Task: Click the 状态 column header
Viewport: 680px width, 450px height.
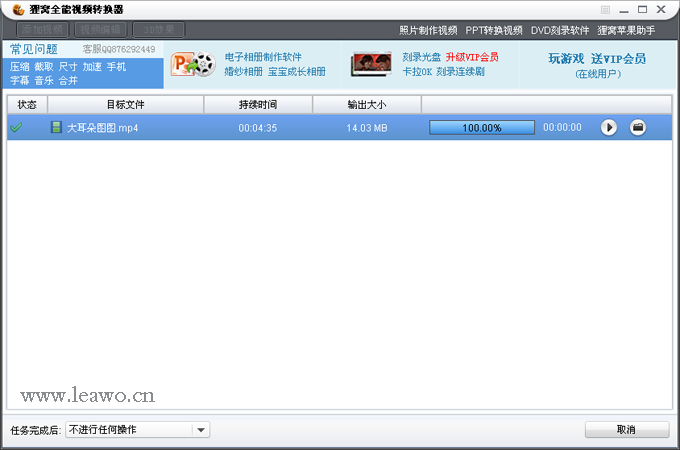Action: (27, 104)
